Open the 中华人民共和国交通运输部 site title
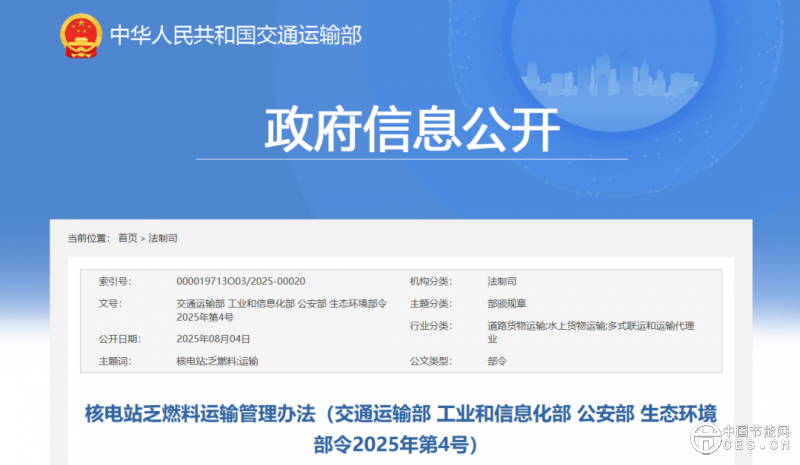The image size is (800, 465). click(x=235, y=36)
